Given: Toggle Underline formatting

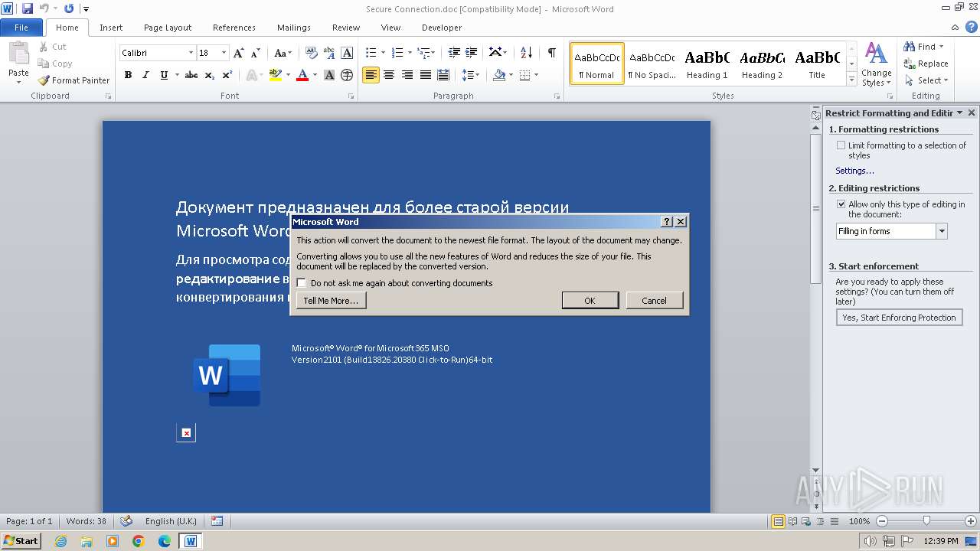Looking at the screenshot, I should point(164,75).
